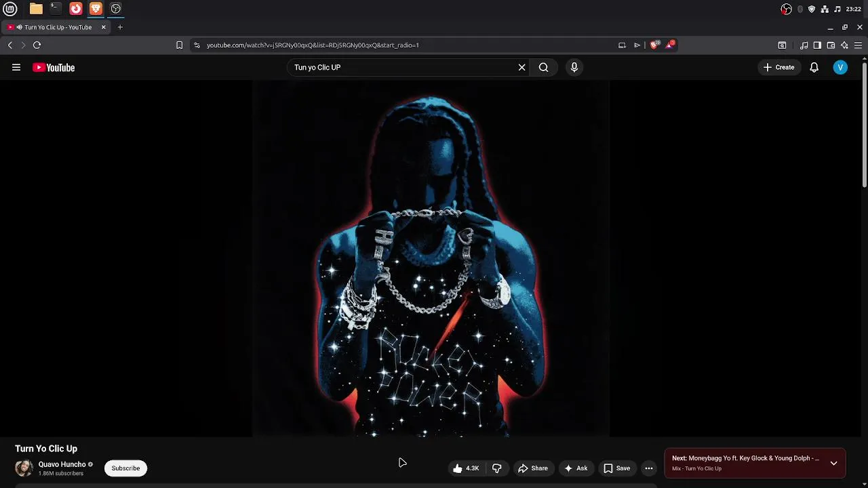Screen dimensions: 868x488
Task: Click the OBS recording tray indicator
Action: point(786,9)
